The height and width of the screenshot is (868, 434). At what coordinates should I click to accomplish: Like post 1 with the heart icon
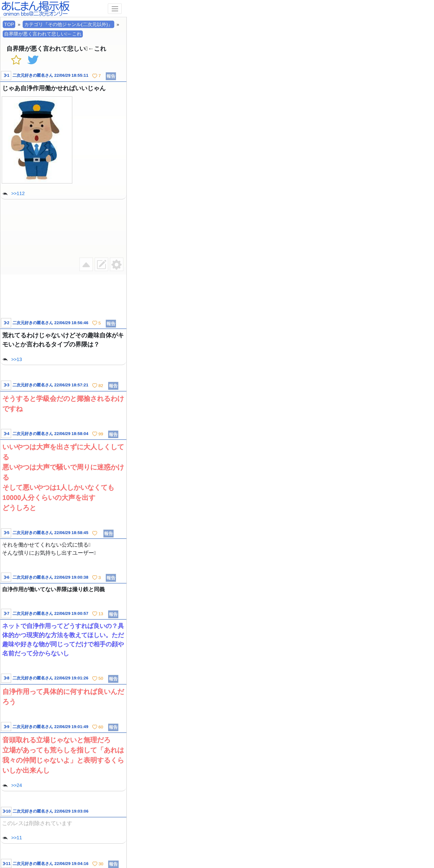coord(95,76)
